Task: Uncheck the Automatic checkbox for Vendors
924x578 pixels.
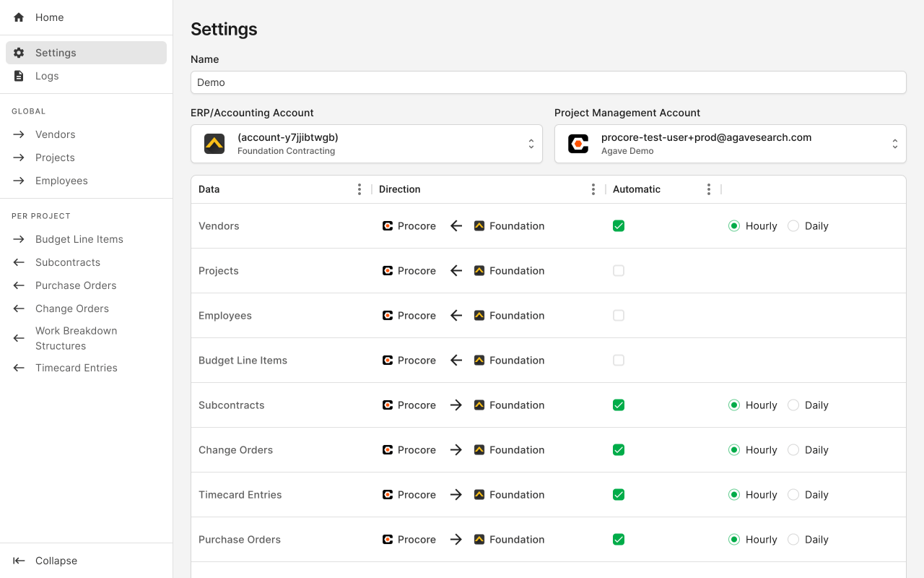Action: tap(619, 226)
